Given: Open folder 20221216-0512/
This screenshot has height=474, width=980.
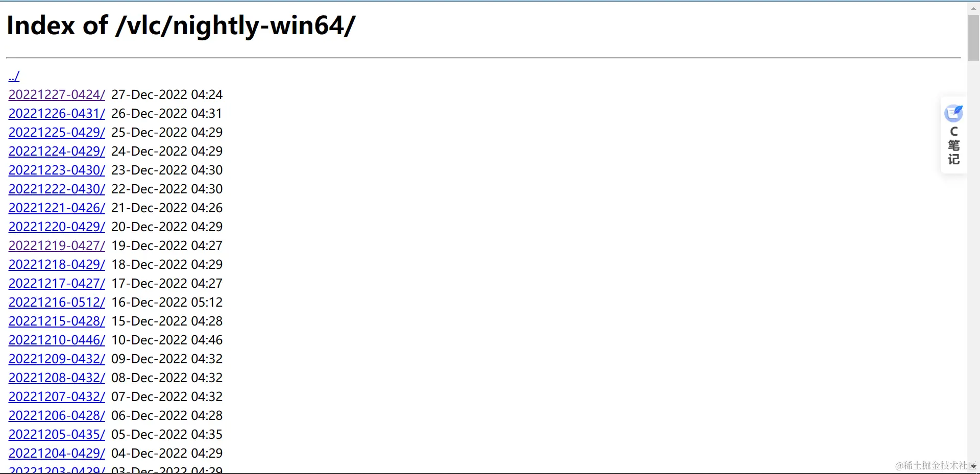Looking at the screenshot, I should pyautogui.click(x=57, y=303).
